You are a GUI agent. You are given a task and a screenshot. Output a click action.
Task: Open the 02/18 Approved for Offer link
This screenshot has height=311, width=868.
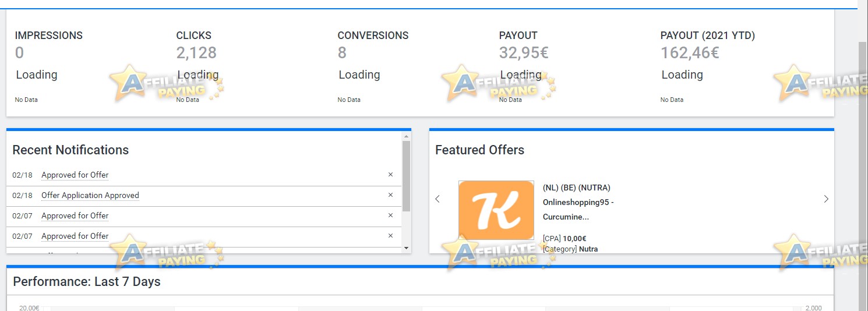click(75, 175)
